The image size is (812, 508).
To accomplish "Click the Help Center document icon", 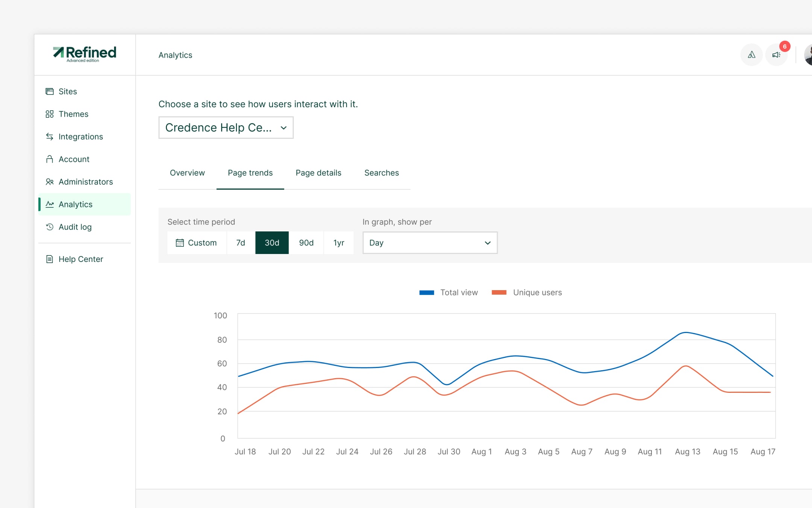I will pos(50,259).
